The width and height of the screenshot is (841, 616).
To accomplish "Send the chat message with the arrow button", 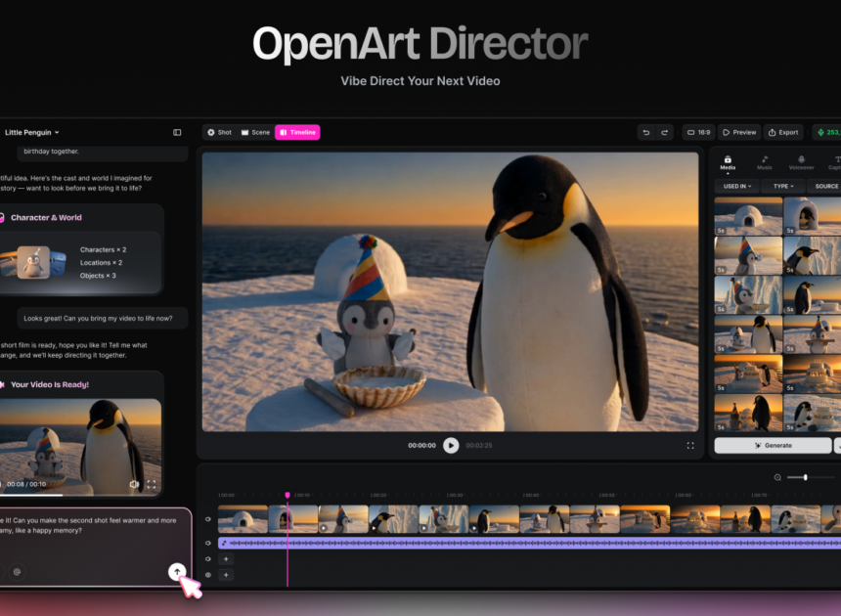I will pos(177,571).
